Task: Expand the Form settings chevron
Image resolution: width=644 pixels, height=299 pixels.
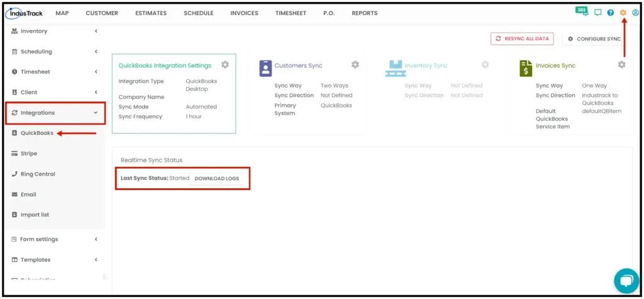Action: pos(96,239)
